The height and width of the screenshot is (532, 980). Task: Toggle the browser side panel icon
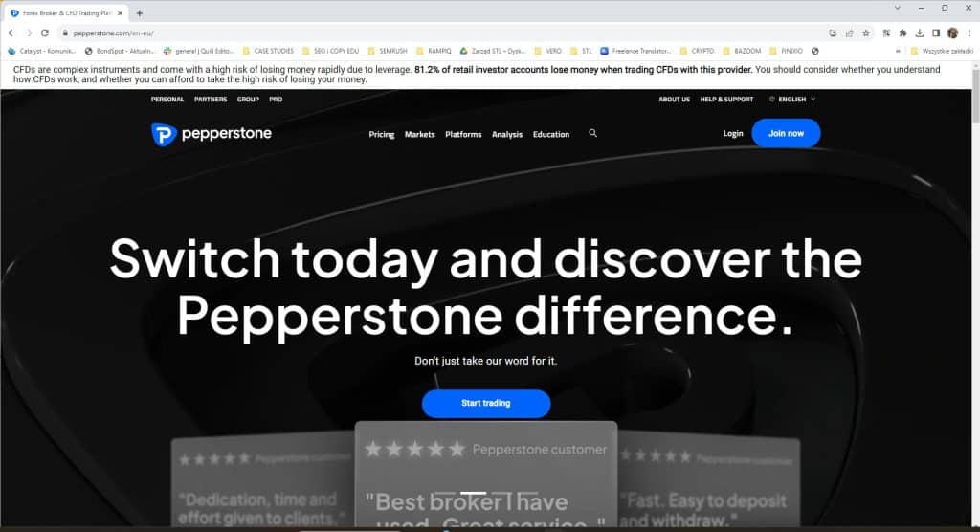click(936, 33)
